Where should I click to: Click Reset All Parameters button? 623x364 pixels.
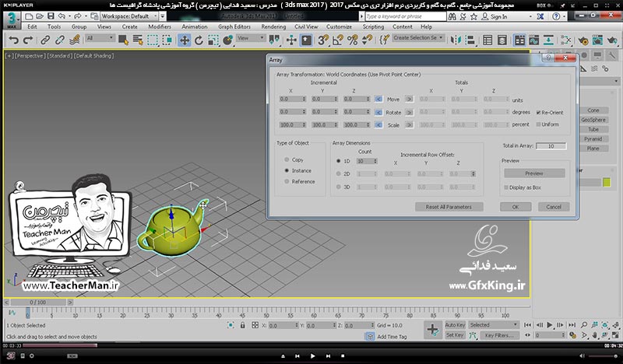[449, 207]
